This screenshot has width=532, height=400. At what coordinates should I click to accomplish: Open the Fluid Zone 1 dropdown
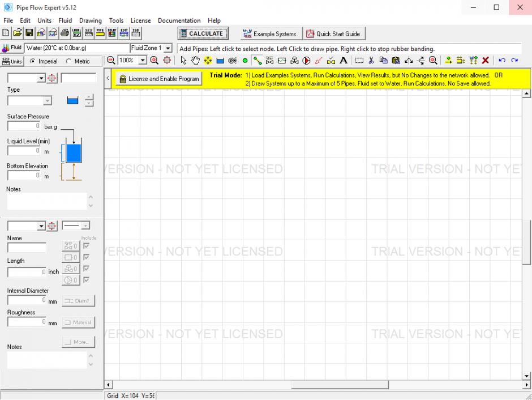pyautogui.click(x=168, y=48)
